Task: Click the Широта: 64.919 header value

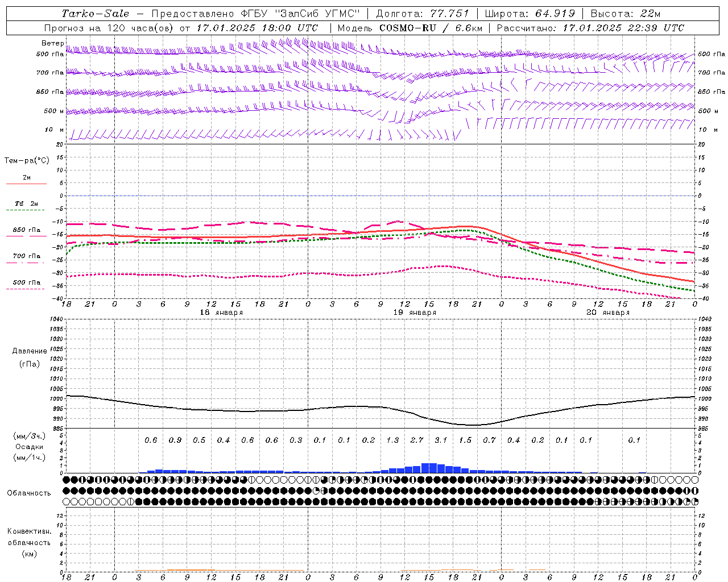Action: coord(530,14)
